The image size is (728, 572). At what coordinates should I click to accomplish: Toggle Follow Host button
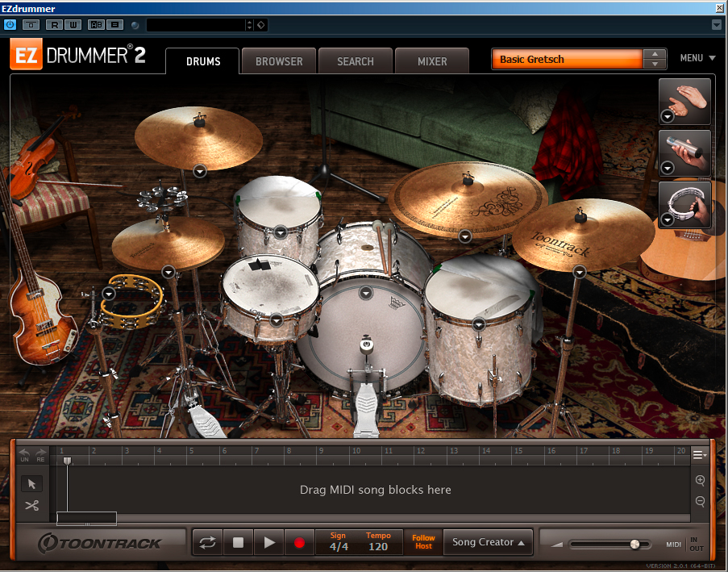[423, 542]
